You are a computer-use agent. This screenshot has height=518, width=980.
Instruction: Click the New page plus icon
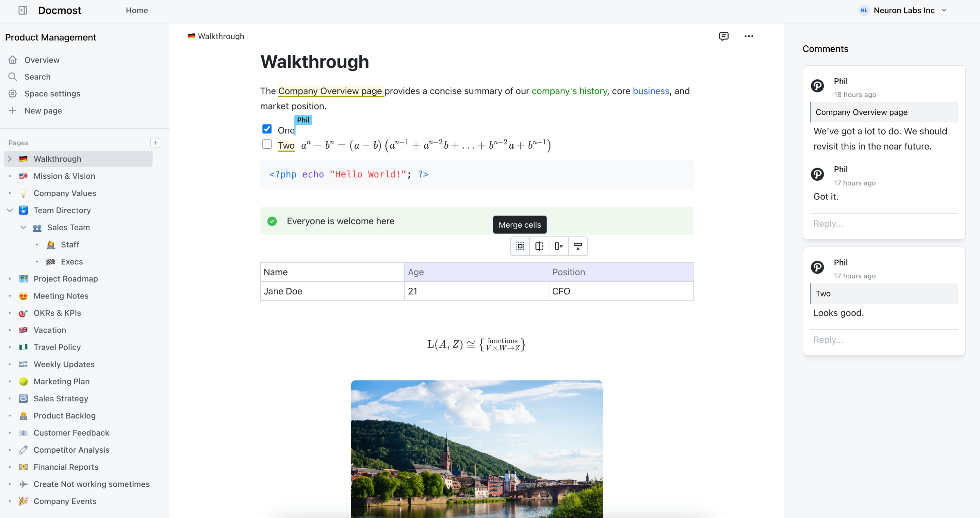coord(12,110)
